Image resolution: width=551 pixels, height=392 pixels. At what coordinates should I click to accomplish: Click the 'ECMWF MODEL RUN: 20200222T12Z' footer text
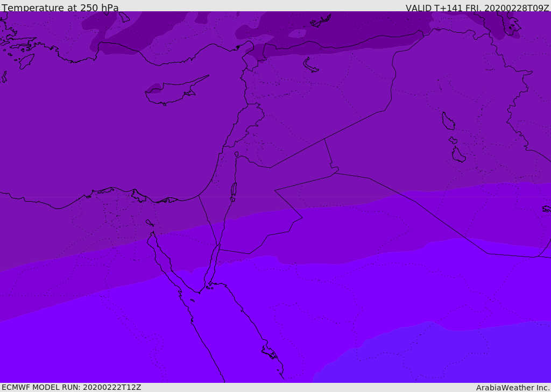72,387
